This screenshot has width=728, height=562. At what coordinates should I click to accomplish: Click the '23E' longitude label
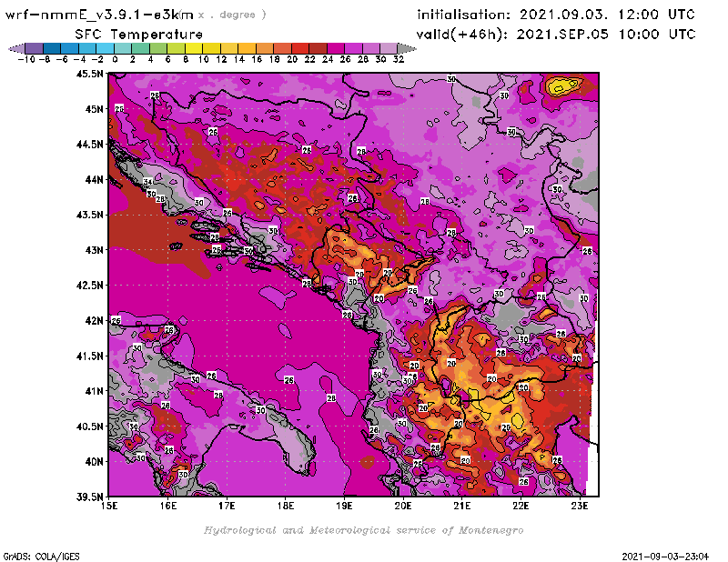coord(580,506)
